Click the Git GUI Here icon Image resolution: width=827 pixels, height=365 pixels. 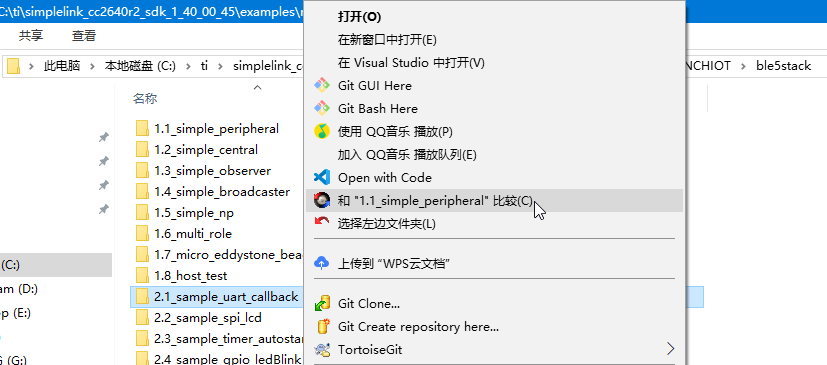(322, 85)
